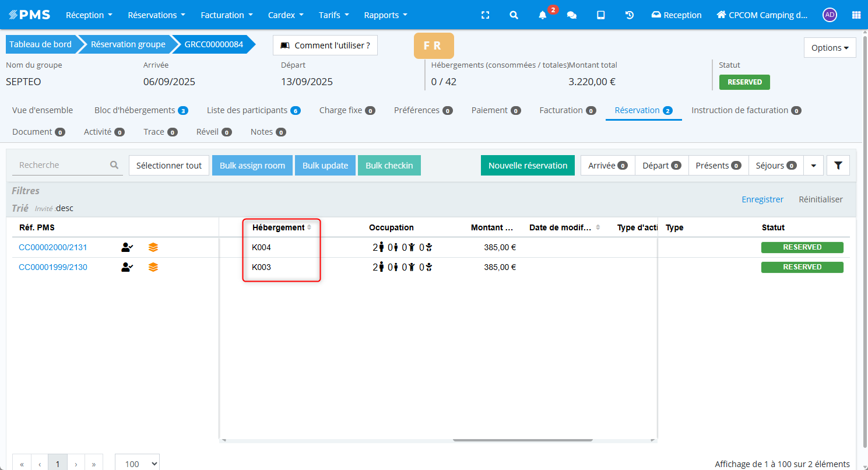Open the Facturation menu

[227, 15]
